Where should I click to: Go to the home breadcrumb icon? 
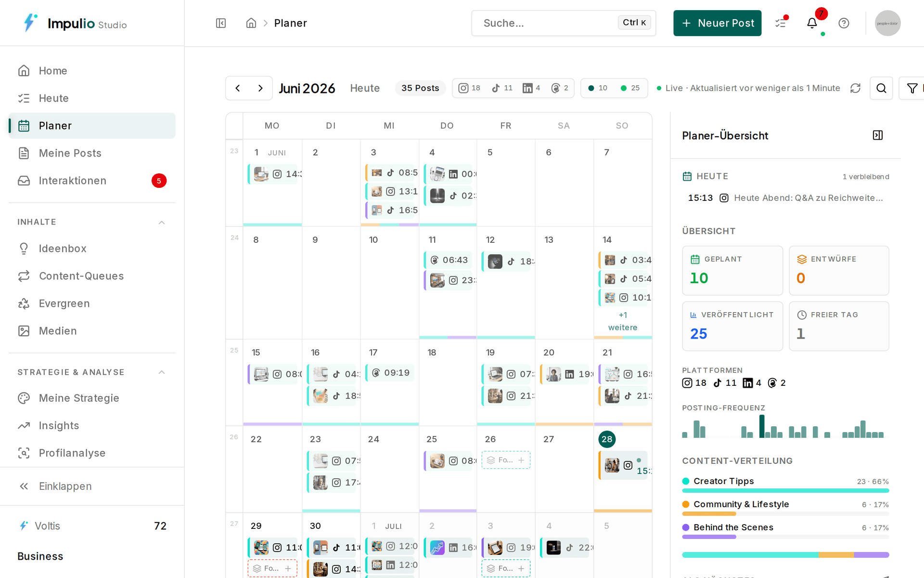pos(251,23)
